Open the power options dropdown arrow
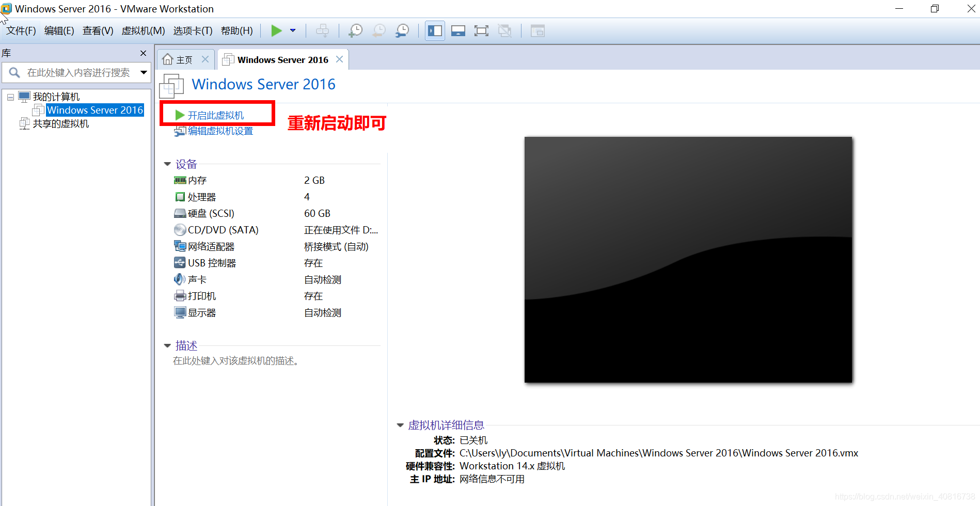This screenshot has width=980, height=506. pos(293,31)
